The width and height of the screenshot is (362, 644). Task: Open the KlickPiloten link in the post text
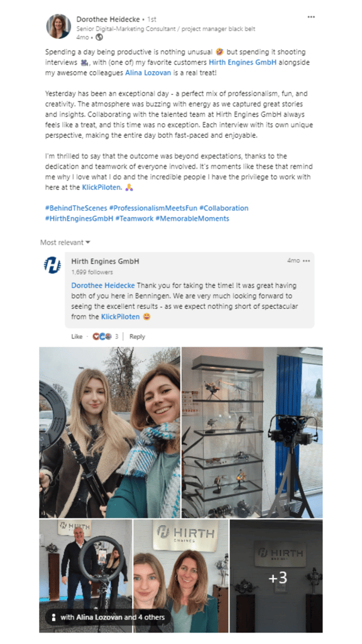coord(102,187)
